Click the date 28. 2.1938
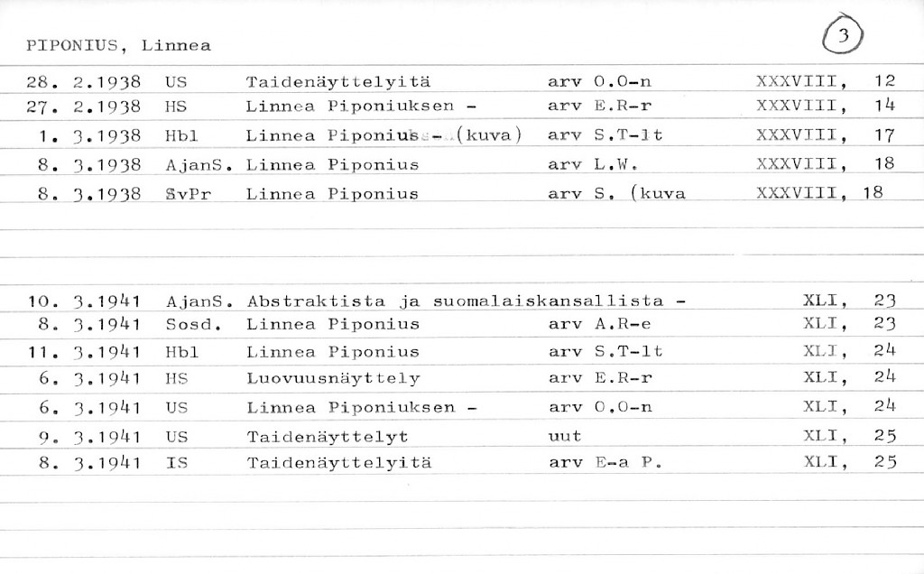Screen dimensions: 924x574 coord(84,82)
